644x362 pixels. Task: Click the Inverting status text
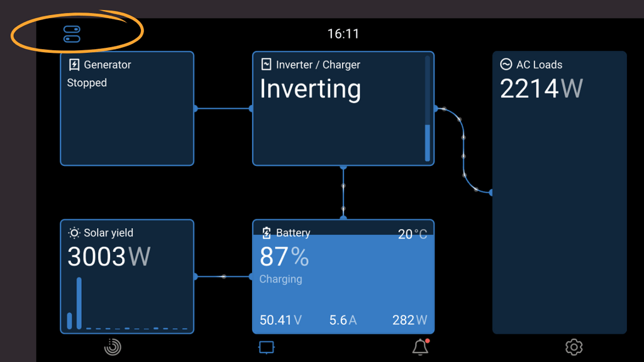click(311, 89)
